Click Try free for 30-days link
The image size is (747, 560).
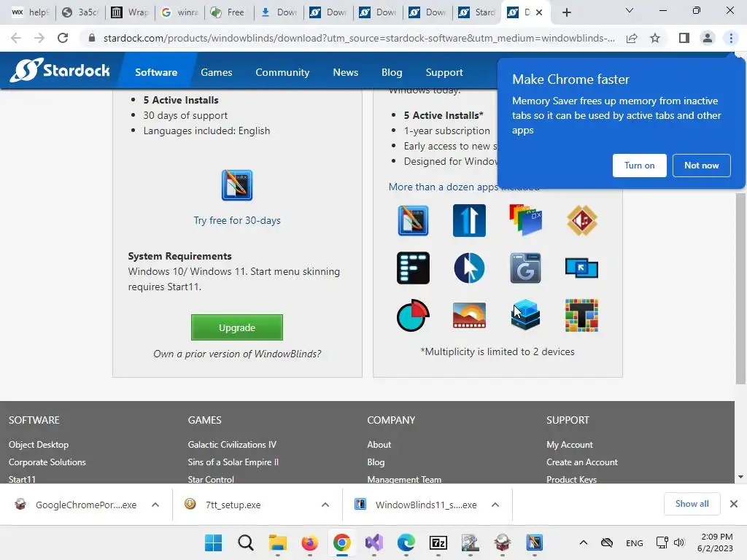click(x=237, y=220)
